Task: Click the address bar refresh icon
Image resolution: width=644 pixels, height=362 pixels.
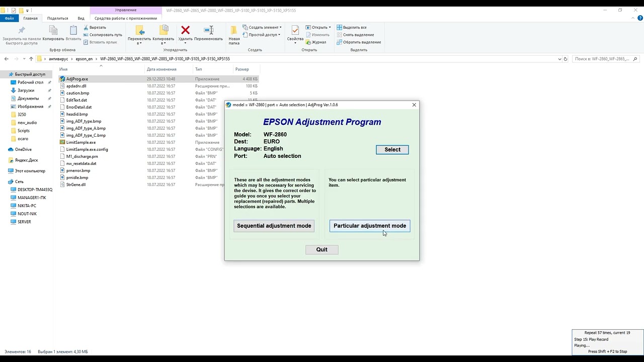Action: [x=566, y=59]
